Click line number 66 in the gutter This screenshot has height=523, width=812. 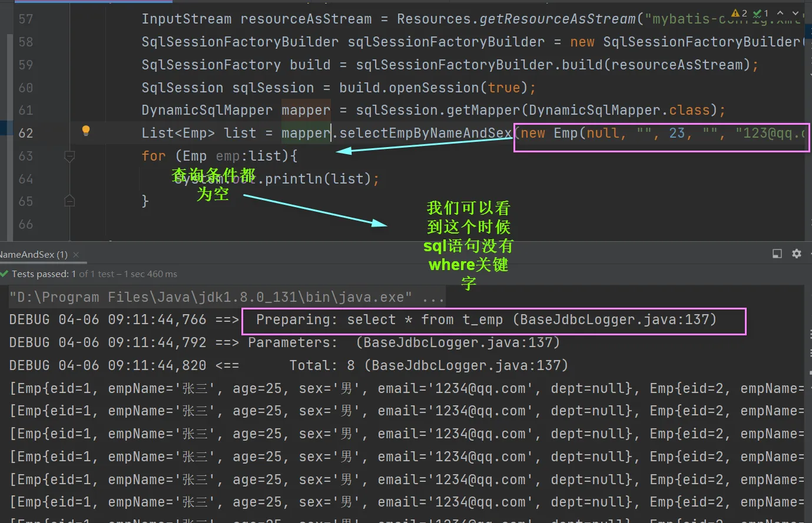click(26, 224)
